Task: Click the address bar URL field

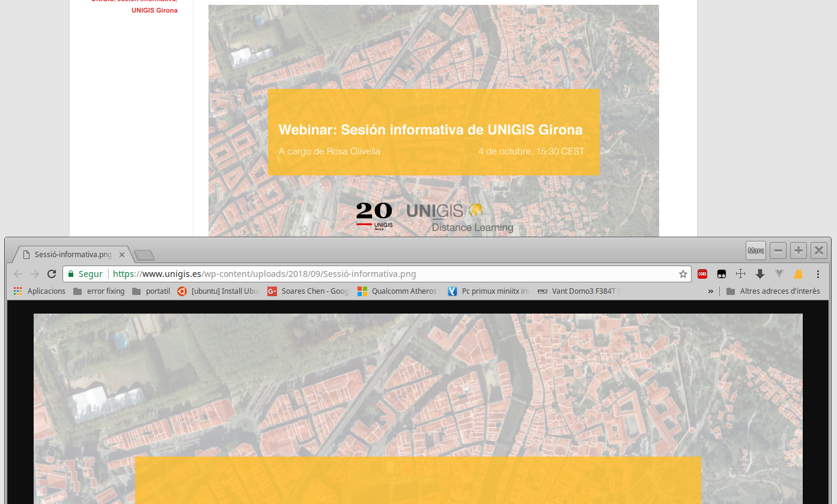Action: (x=376, y=274)
